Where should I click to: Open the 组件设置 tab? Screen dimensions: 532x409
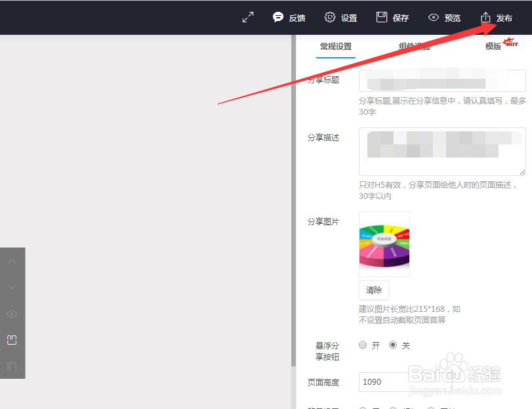[414, 47]
